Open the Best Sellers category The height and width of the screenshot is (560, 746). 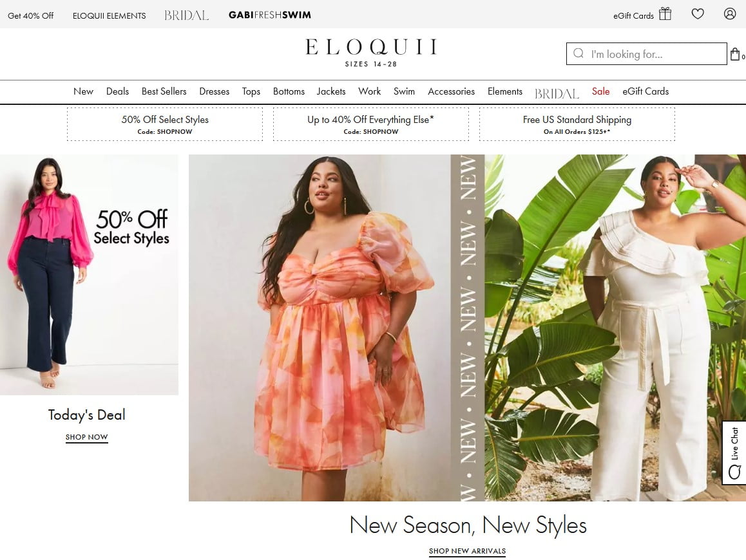coord(164,91)
